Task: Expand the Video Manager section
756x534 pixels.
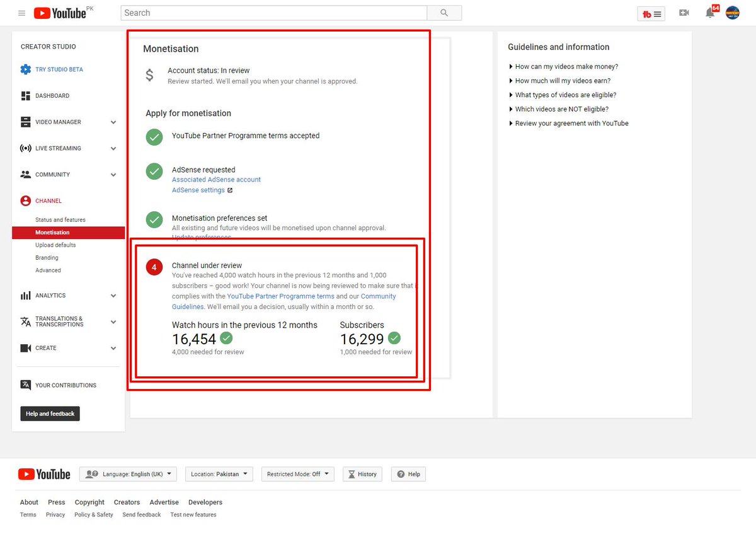Action: point(113,122)
